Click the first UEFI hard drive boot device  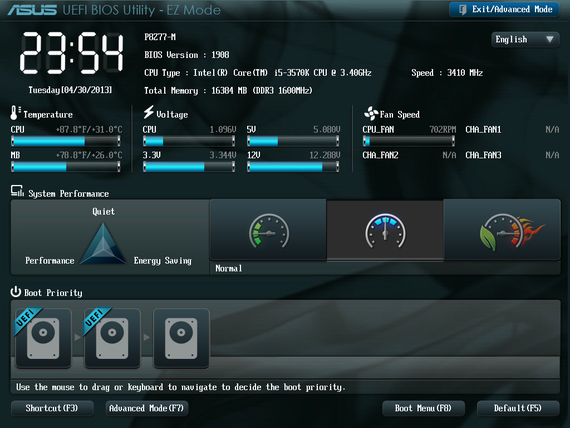click(43, 338)
